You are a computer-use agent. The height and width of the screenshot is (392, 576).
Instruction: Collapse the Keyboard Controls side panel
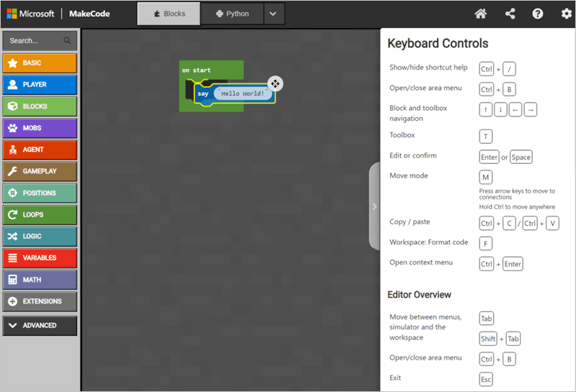click(374, 206)
